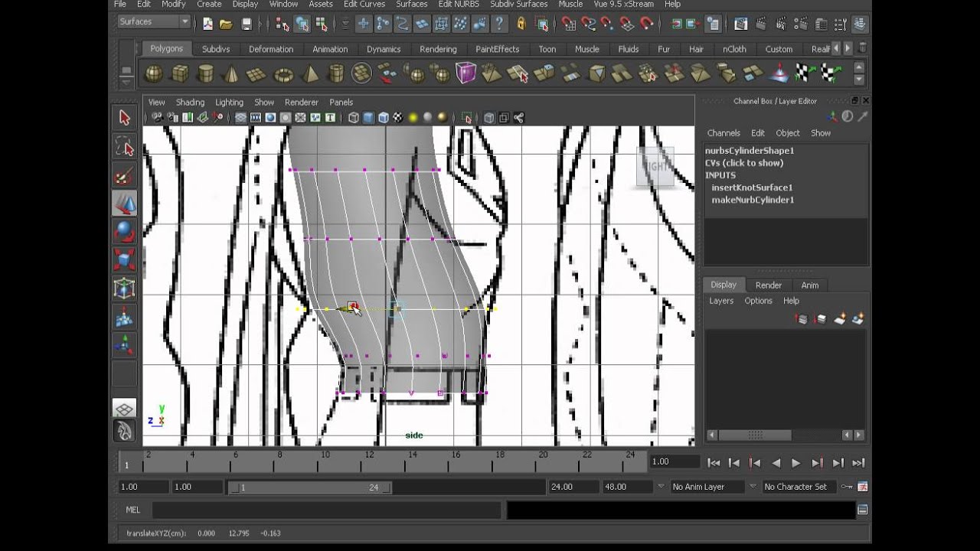This screenshot has height=551, width=980.
Task: Click the yellow padlock icon
Action: click(521, 24)
